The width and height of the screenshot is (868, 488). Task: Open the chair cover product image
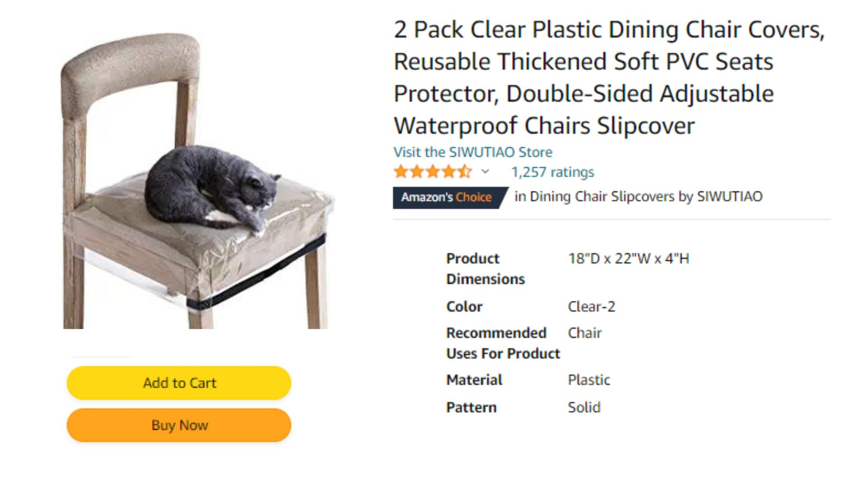(197, 181)
